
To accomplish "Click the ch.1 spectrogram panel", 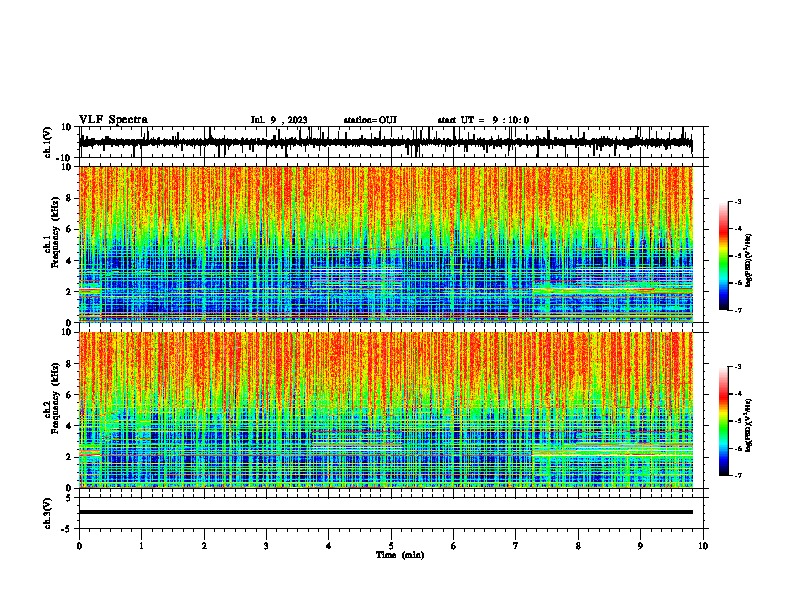I will click(385, 244).
